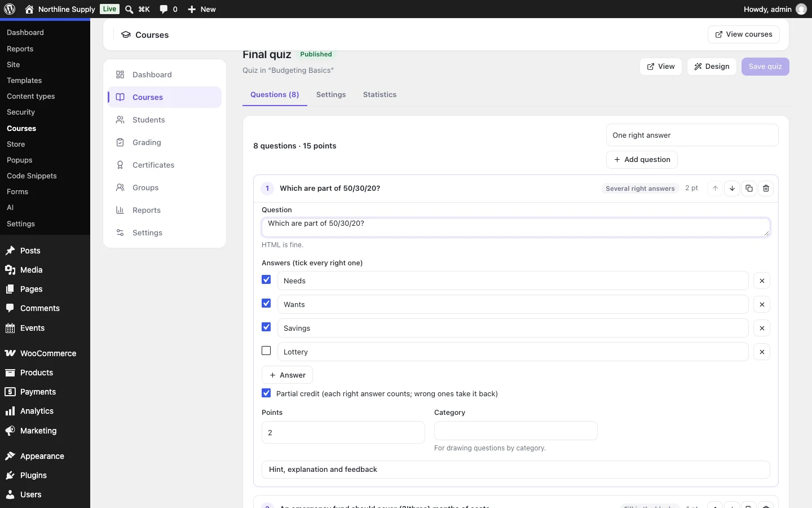Move question 1 down with arrow icon
Viewport: 812px width, 508px height.
732,189
